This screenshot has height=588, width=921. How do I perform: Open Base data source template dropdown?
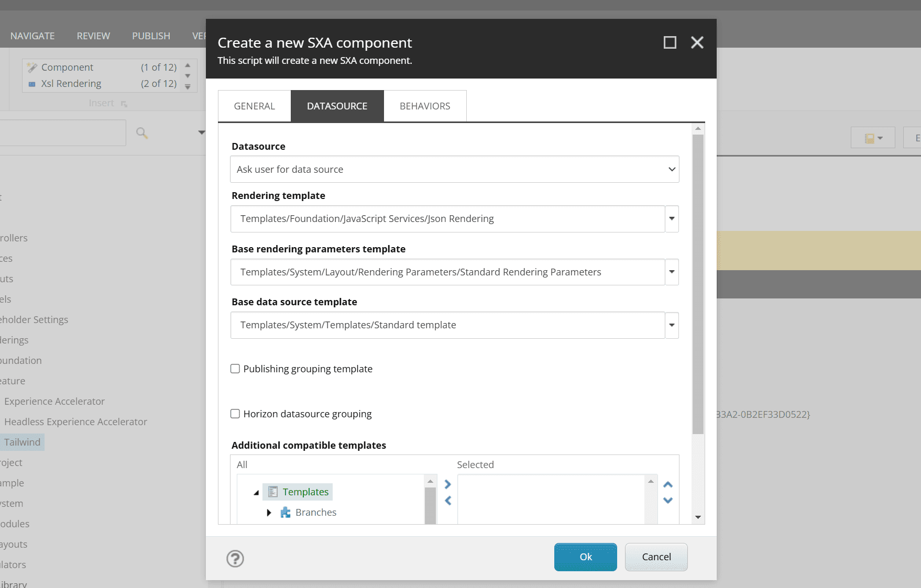click(672, 325)
